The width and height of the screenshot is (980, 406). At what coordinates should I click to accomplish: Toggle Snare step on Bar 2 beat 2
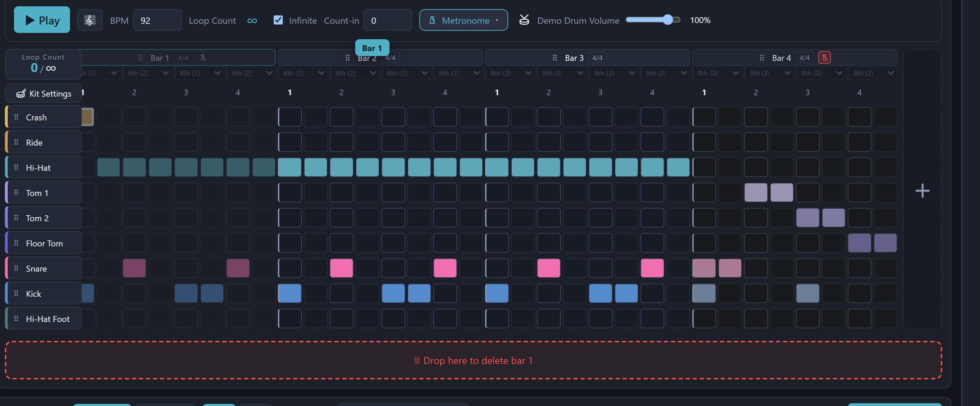coord(341,268)
